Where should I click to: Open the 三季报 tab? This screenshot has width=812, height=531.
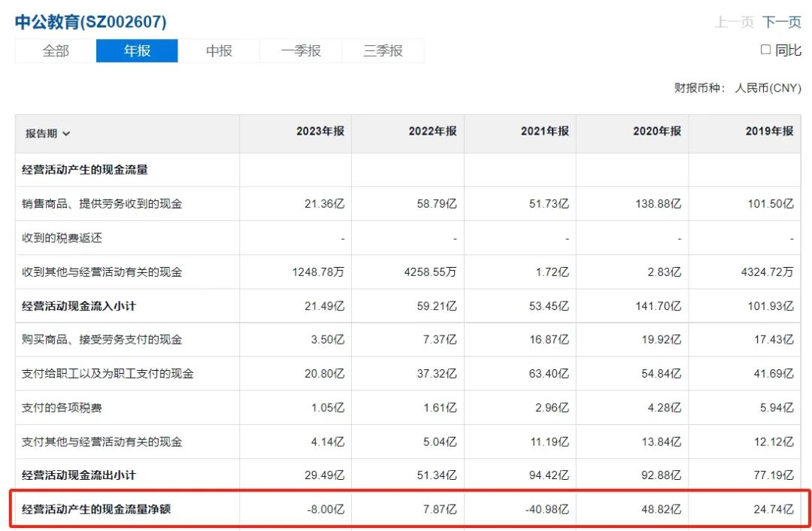pyautogui.click(x=383, y=51)
